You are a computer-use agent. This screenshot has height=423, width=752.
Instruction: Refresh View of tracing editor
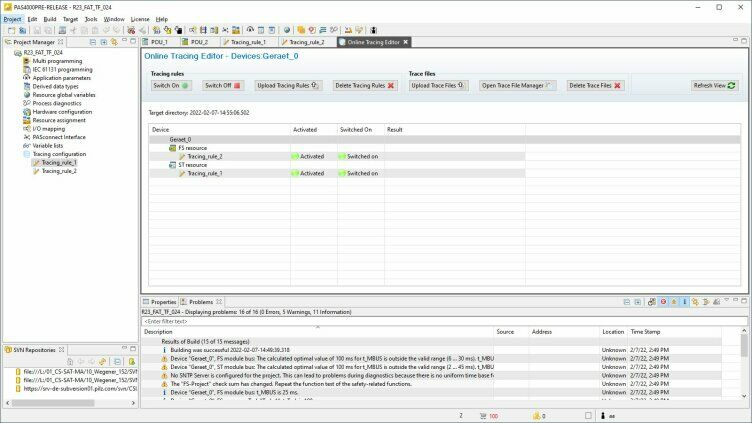click(714, 86)
